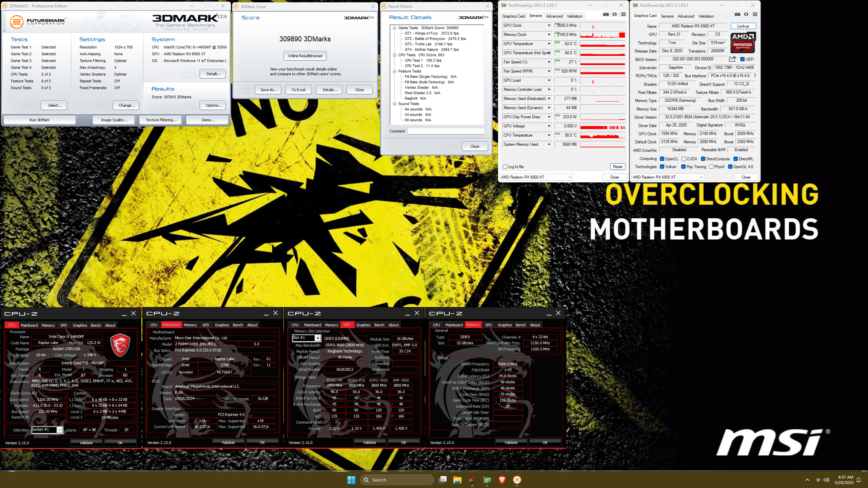Collapse CPU Tests tree node
This screenshot has width=868, height=488.
[395, 55]
